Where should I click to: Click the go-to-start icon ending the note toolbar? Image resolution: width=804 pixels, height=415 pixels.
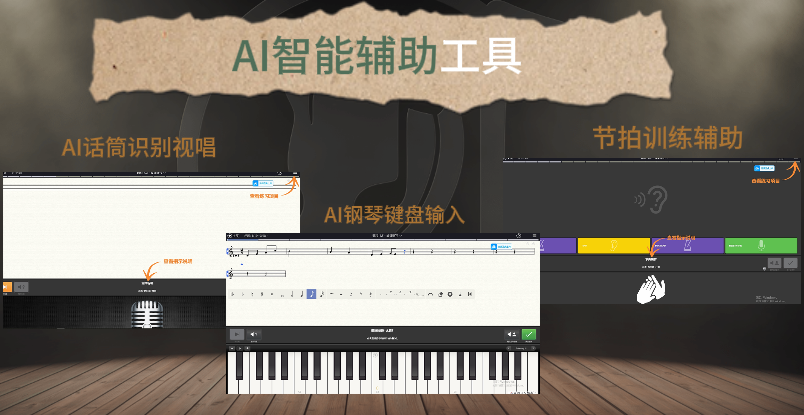(x=470, y=294)
